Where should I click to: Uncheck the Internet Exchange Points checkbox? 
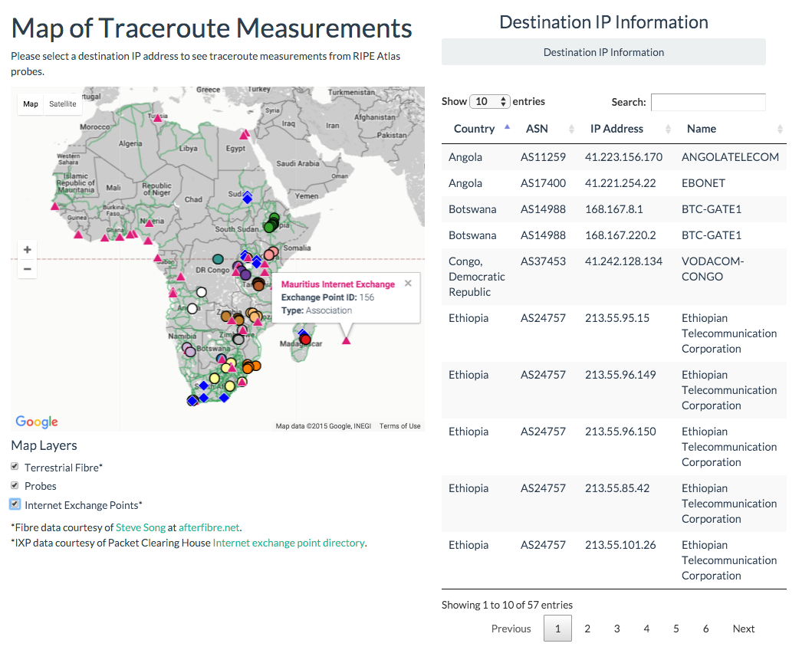(15, 504)
